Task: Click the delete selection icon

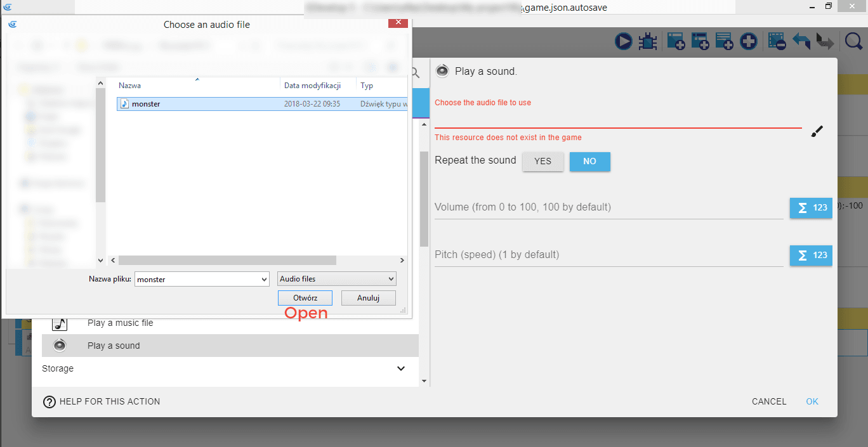Action: point(777,42)
